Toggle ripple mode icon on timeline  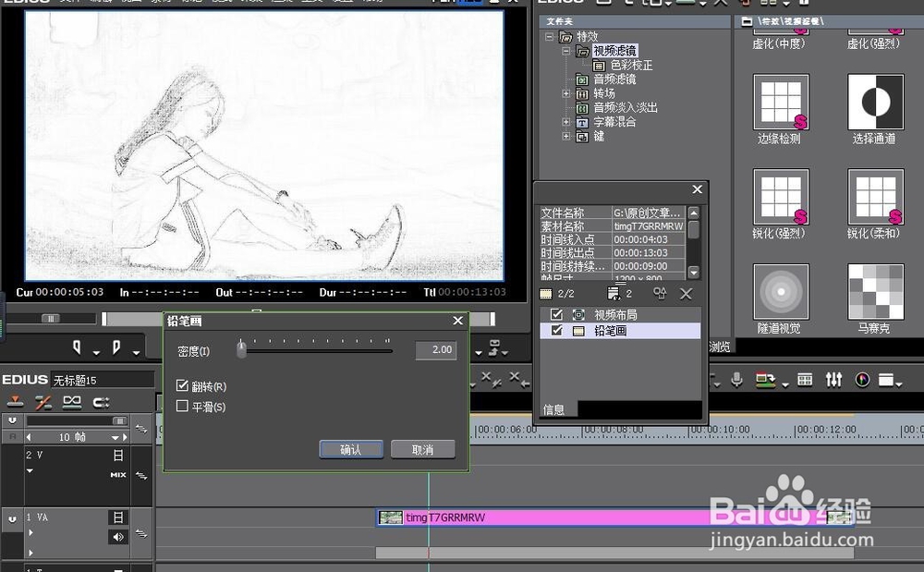43,402
